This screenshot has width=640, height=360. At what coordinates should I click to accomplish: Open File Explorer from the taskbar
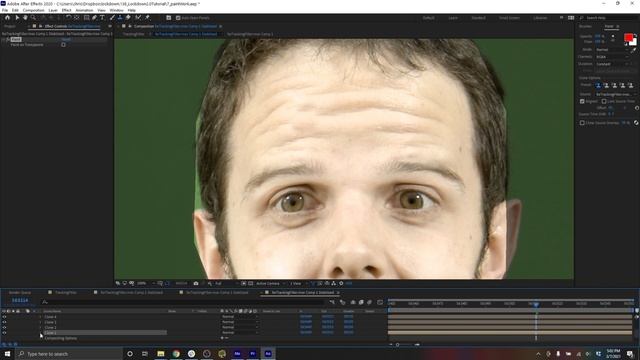coord(161,353)
